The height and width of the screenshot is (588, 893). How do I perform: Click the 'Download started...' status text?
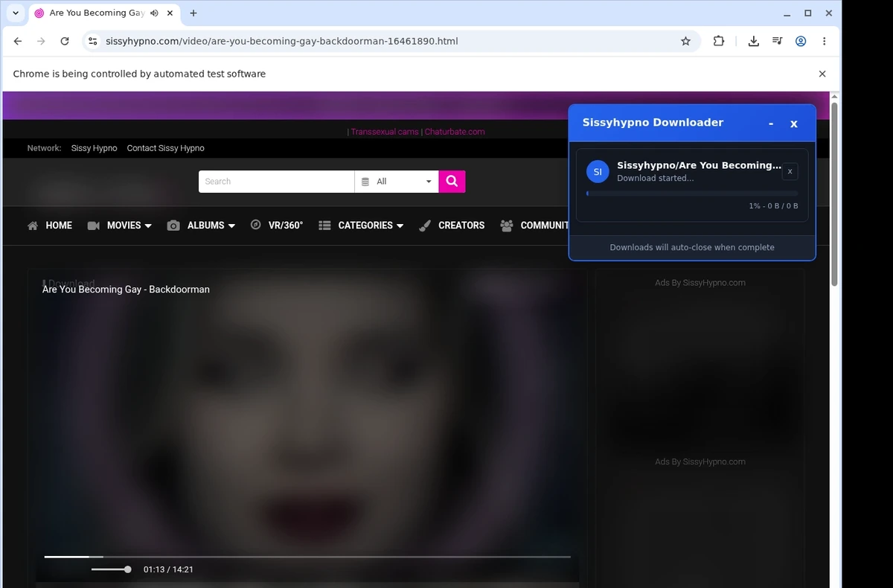click(656, 179)
